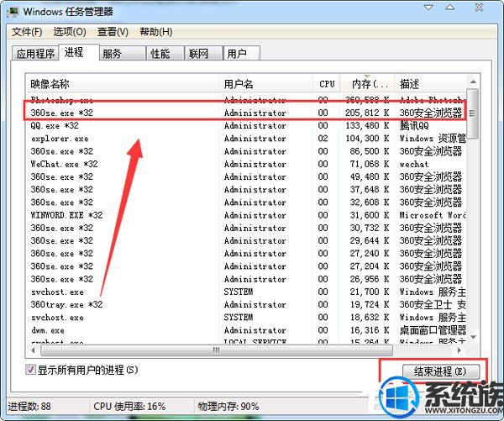Viewport: 504px width, 421px height.
Task: Click the 104,300 K memory value
Action: (x=367, y=139)
